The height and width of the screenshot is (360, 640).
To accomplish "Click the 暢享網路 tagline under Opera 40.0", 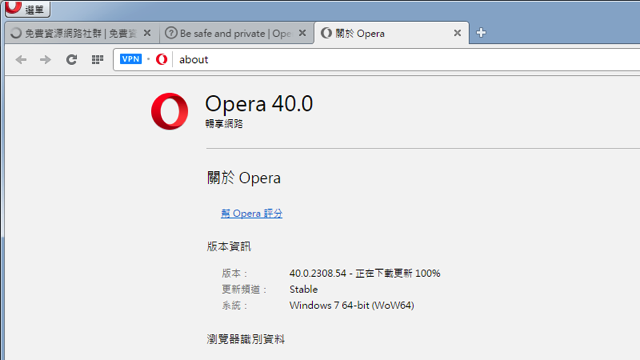I will 224,124.
